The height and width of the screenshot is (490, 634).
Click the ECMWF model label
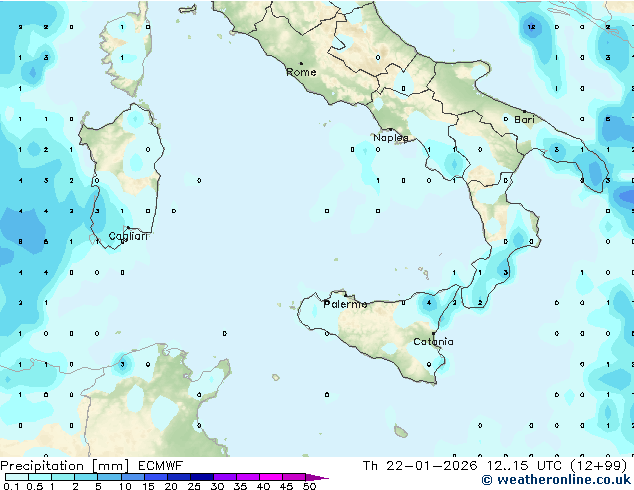(x=161, y=466)
